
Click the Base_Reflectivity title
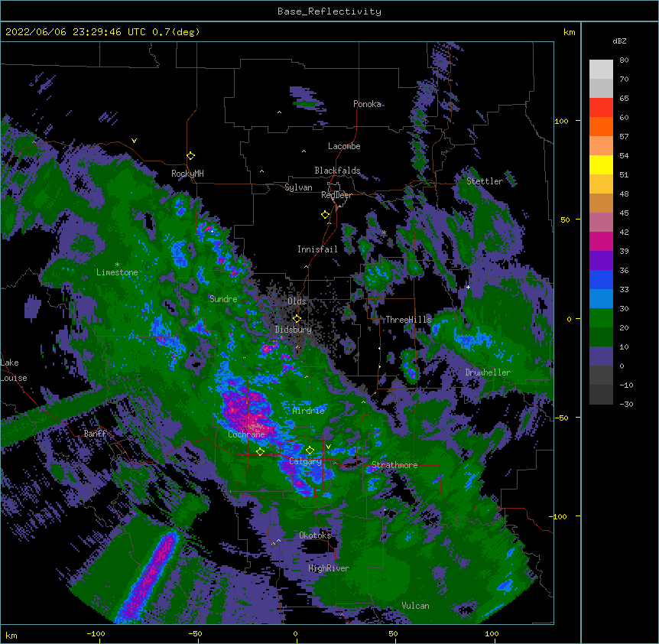(x=329, y=11)
